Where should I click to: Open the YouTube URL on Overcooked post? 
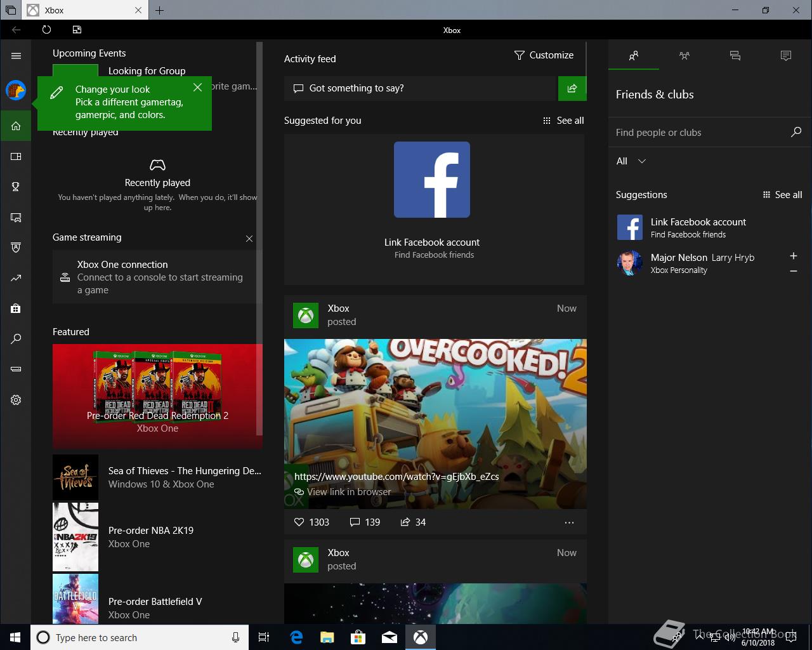coord(396,477)
